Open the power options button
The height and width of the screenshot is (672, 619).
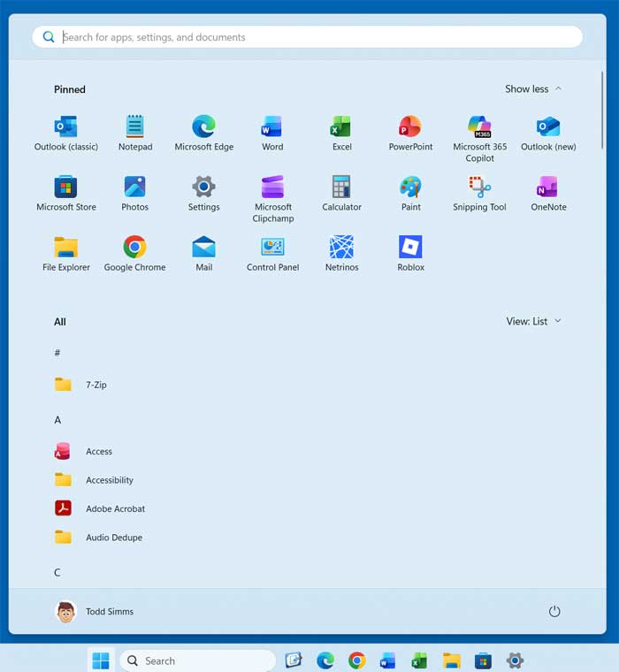[x=554, y=612]
